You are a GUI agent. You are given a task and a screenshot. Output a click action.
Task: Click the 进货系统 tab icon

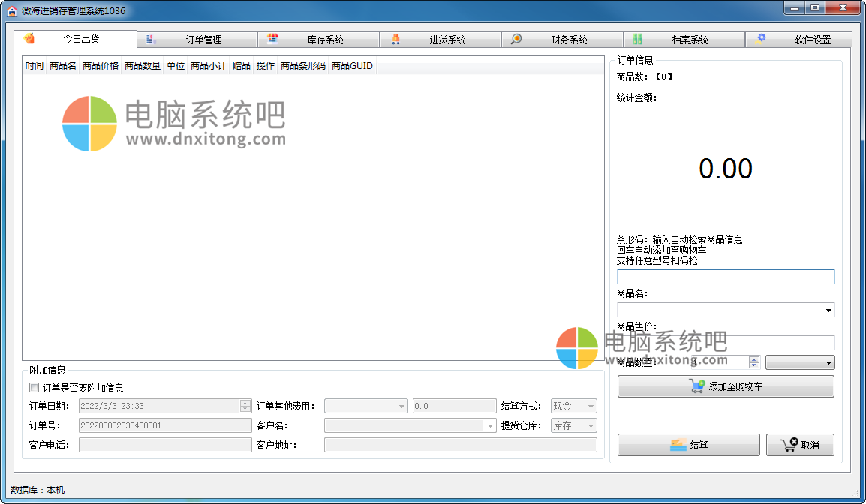(x=395, y=39)
